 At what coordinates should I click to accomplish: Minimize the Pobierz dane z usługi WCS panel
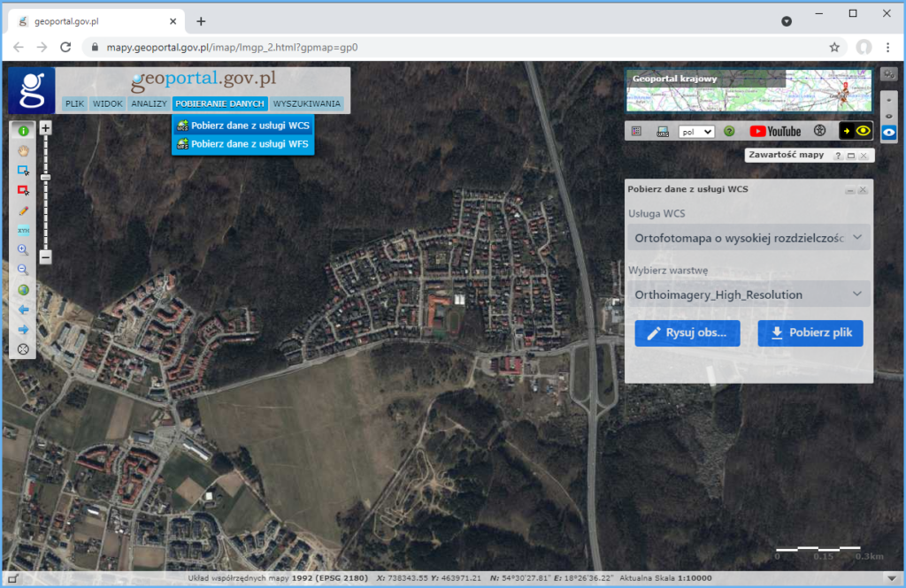pos(850,190)
